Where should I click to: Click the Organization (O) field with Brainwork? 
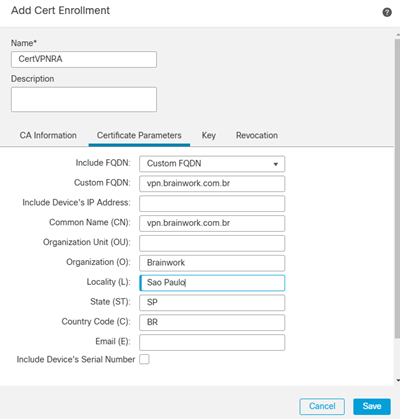(x=212, y=263)
